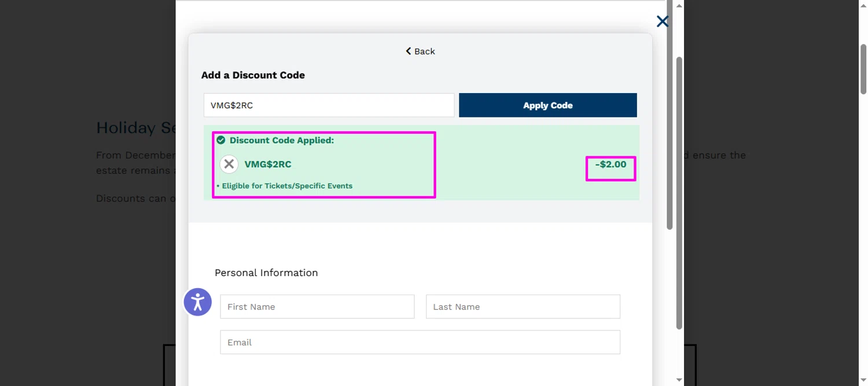
Task: Remove applied discount code VMG$2RC
Action: (x=229, y=164)
